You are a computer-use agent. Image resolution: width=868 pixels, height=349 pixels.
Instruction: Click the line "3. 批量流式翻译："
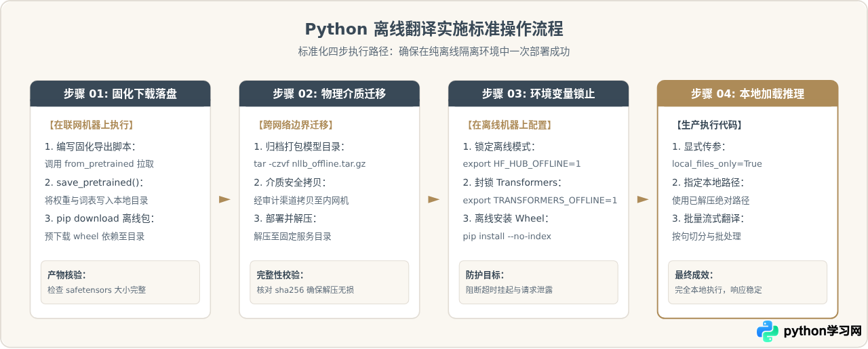pos(708,219)
